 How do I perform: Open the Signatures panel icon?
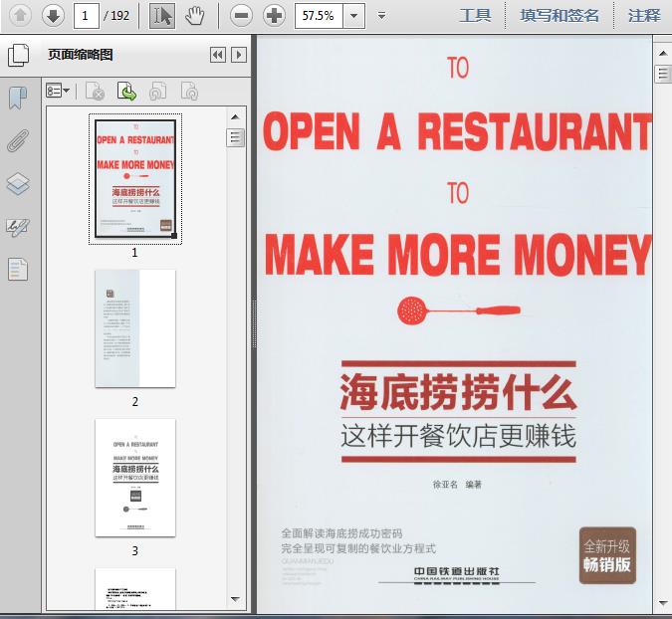point(18,227)
